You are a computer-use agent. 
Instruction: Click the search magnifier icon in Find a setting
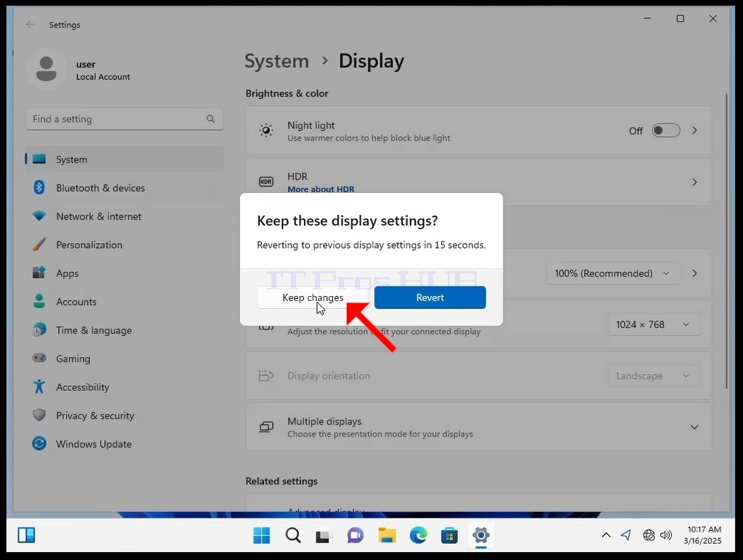tap(210, 119)
